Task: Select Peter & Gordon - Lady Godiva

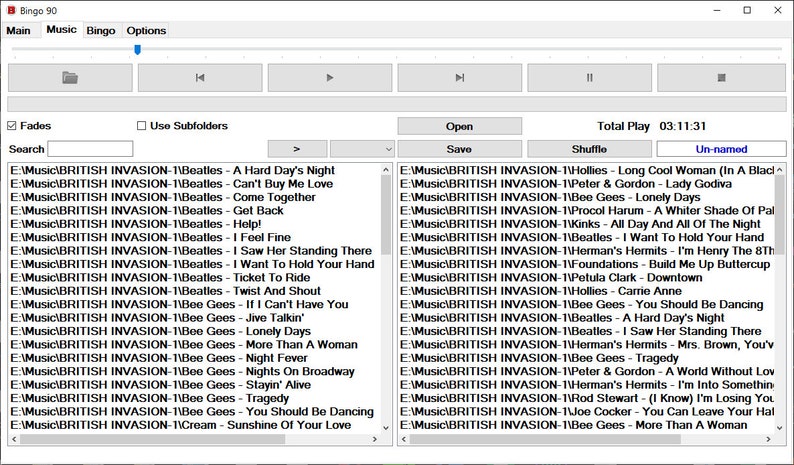Action: pyautogui.click(x=566, y=184)
